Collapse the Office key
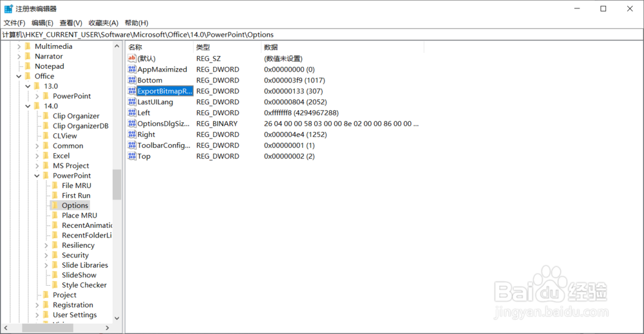The image size is (644, 334). click(x=19, y=77)
